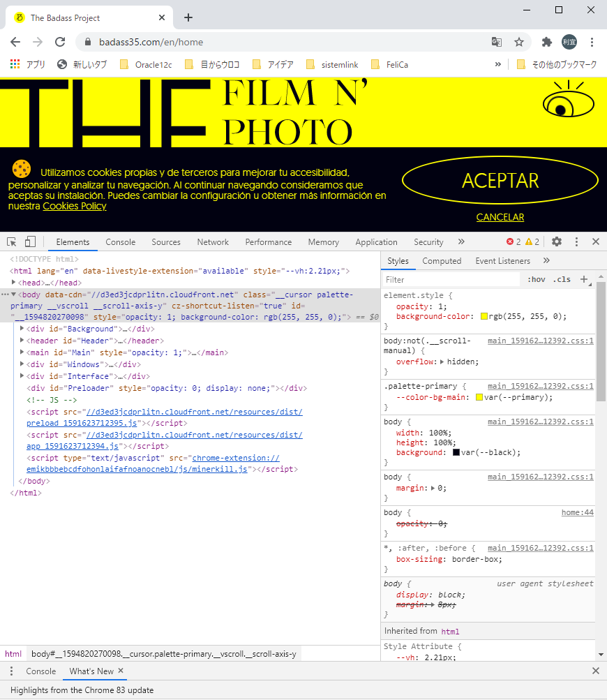Open the sistemlink bookmark folder

click(332, 64)
